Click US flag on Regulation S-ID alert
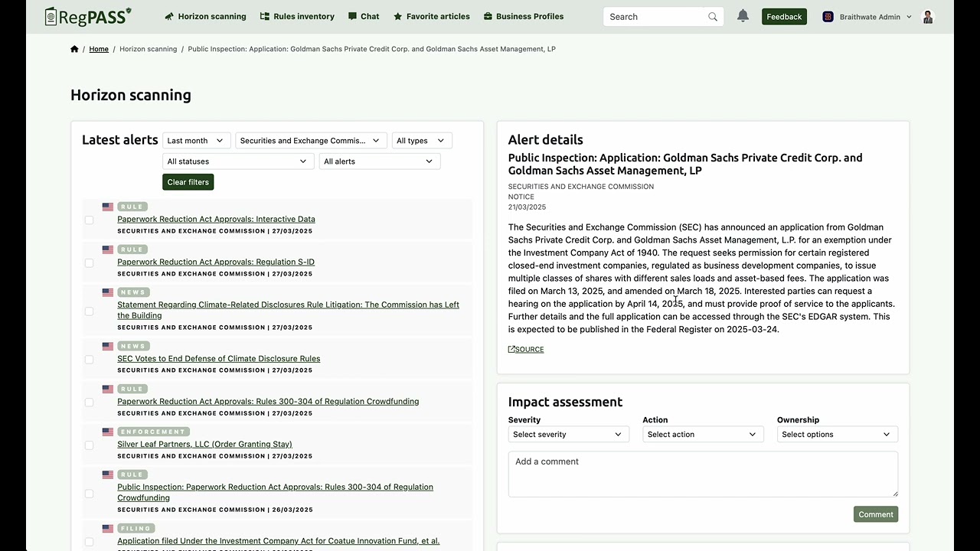The image size is (980, 551). (108, 249)
